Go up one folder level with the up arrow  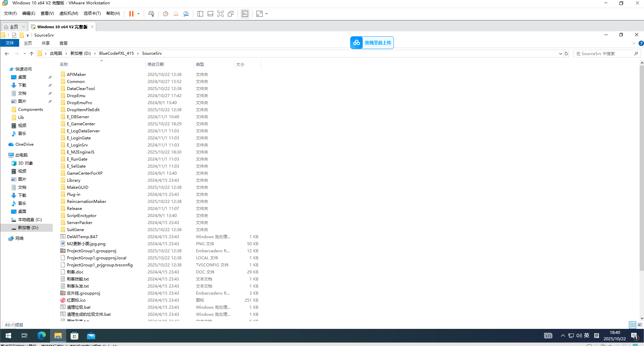tap(32, 53)
